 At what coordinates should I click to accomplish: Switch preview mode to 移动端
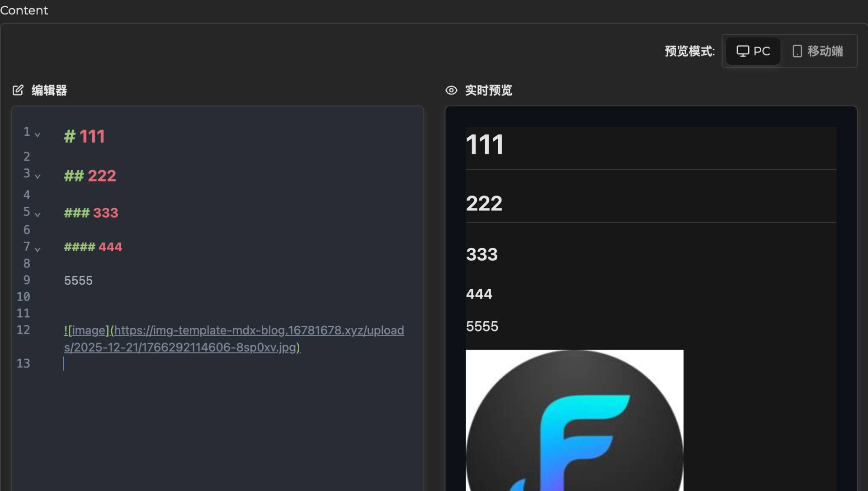[x=818, y=51]
